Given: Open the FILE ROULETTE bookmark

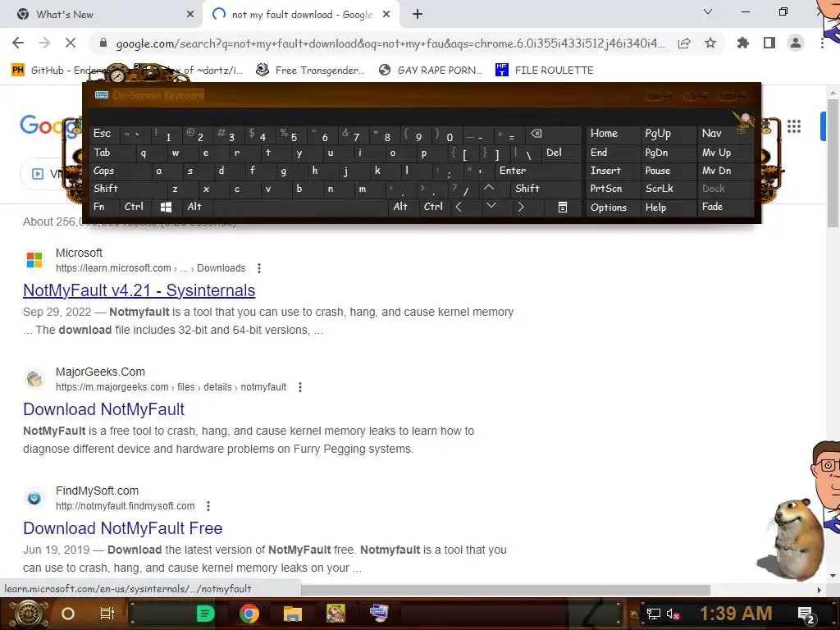Looking at the screenshot, I should tap(545, 71).
